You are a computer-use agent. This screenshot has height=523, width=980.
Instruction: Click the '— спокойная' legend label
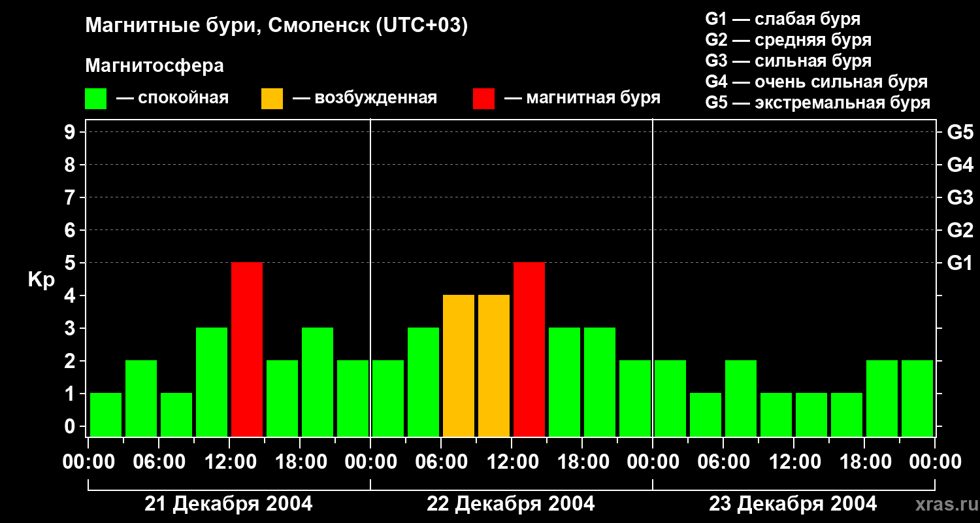pyautogui.click(x=172, y=99)
